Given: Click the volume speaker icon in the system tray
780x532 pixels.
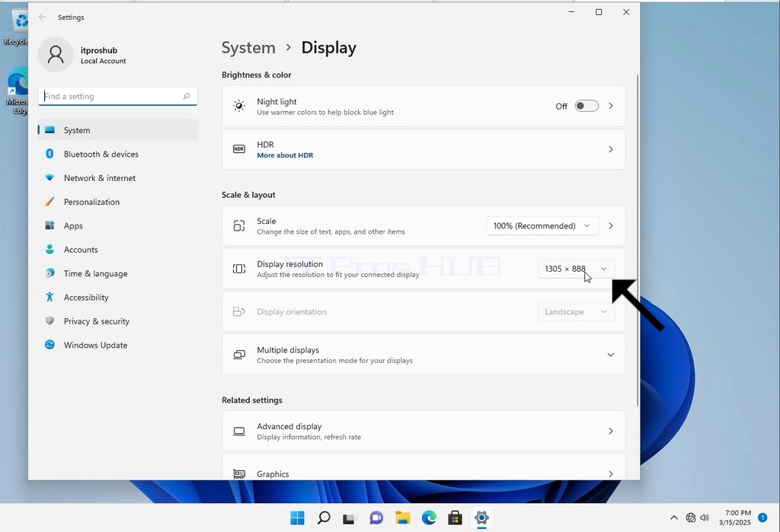Looking at the screenshot, I should (x=705, y=518).
